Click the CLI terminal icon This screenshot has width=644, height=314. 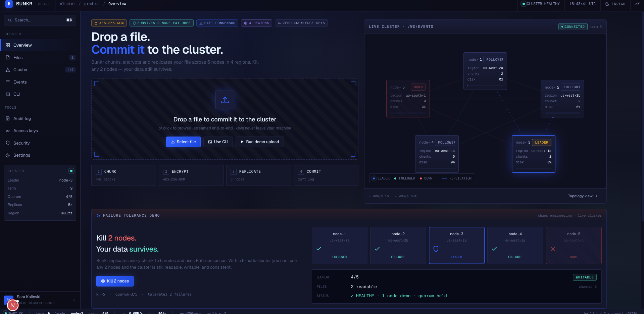click(8, 94)
